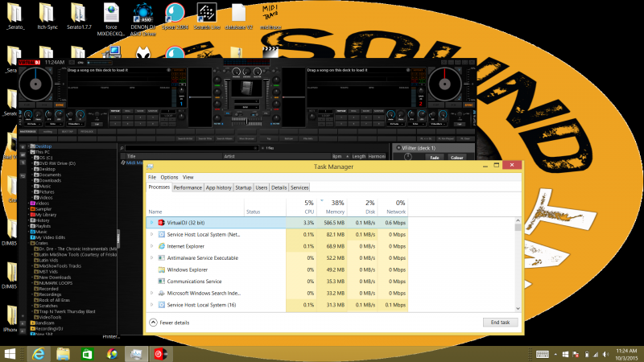This screenshot has height=362, width=644.
Task: Toggle SYNC on the right deck
Action: pyautogui.click(x=469, y=105)
